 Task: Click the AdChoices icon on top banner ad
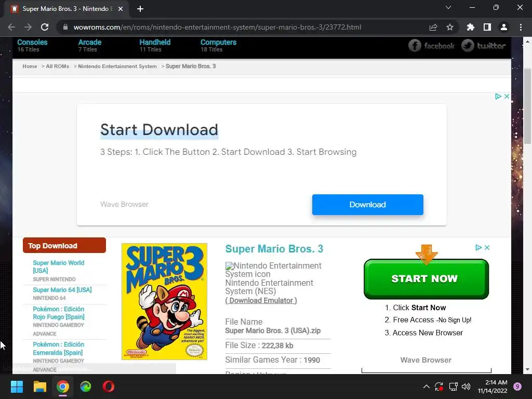(x=498, y=96)
